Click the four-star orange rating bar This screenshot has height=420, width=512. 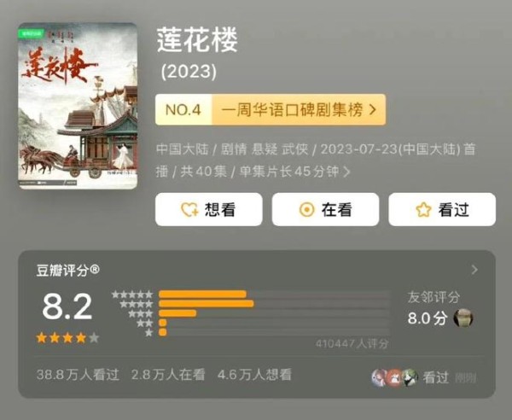click(x=207, y=304)
